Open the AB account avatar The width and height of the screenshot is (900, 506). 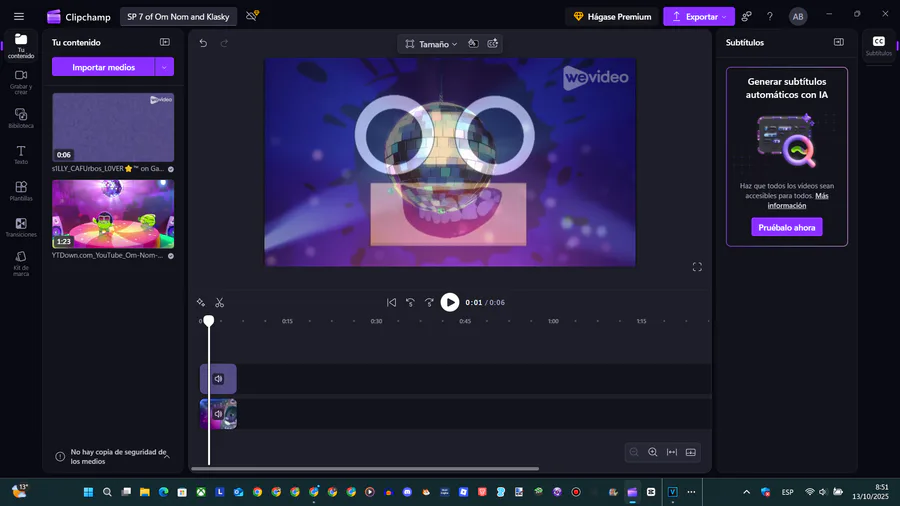798,17
